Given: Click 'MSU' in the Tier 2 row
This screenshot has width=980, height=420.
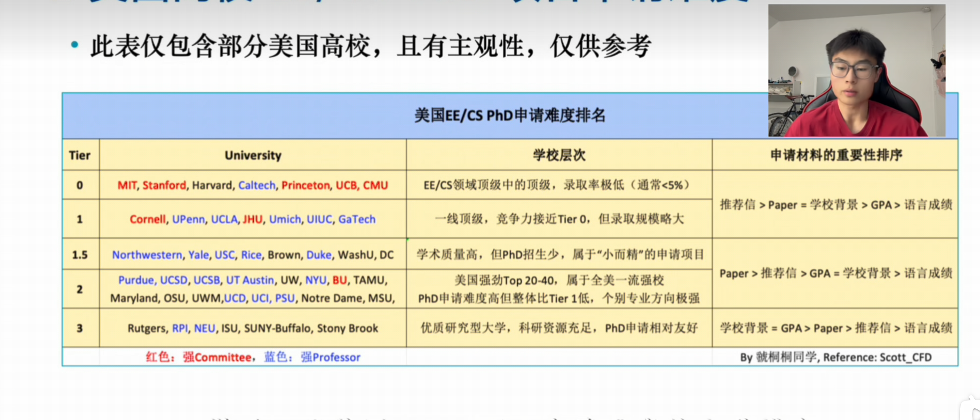Looking at the screenshot, I should point(380,298).
